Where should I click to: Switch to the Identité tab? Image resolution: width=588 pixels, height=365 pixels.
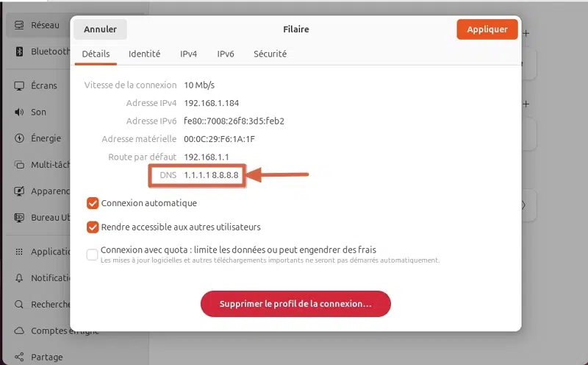coord(144,54)
